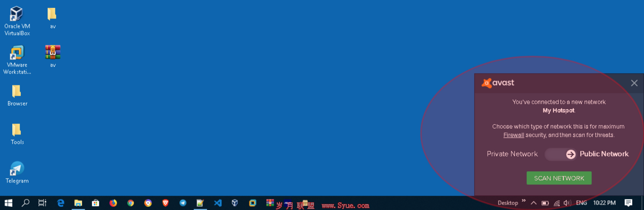Open the Wi-Fi network flyout
Screen dimensions: 644x210
tap(557, 203)
